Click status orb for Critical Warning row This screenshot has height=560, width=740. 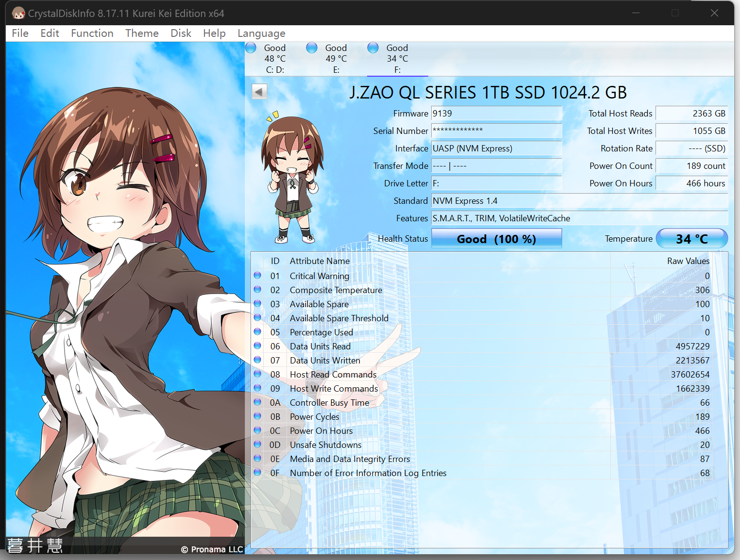click(x=258, y=276)
